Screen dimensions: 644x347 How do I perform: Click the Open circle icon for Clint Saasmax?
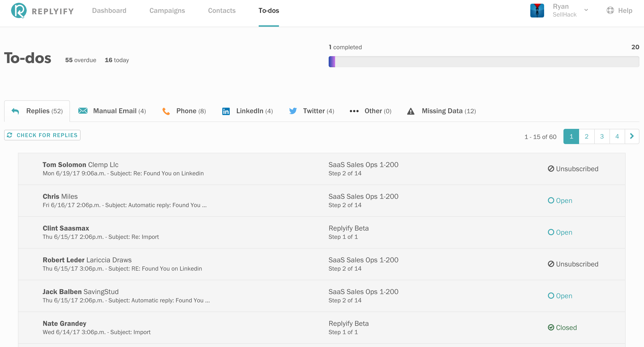pyautogui.click(x=551, y=232)
